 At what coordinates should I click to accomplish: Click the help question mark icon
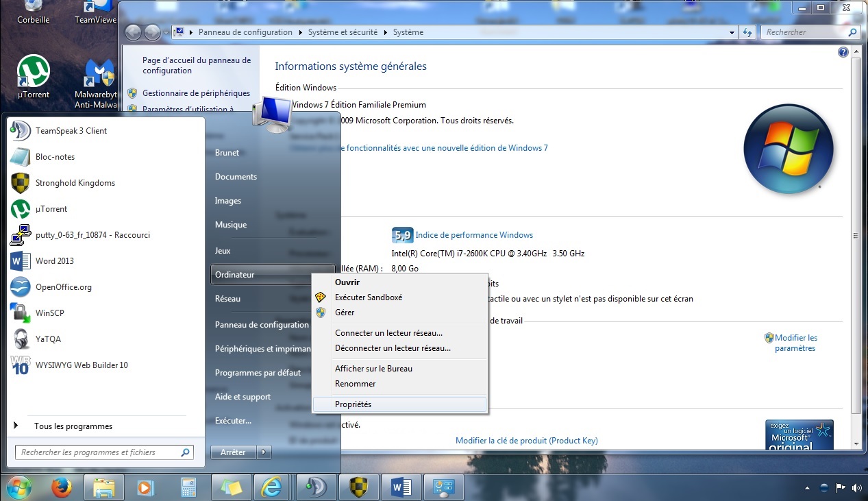[x=843, y=52]
